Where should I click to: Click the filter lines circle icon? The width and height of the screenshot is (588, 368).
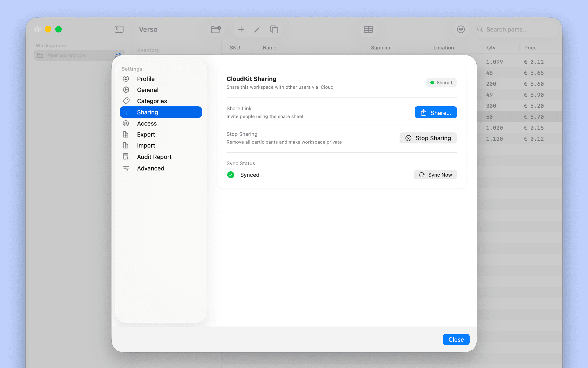(x=461, y=29)
